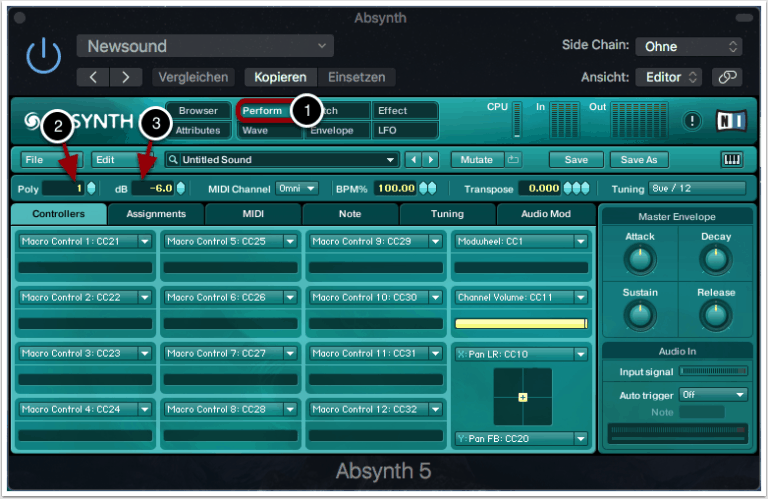Click the Channel Volume CC11 slider bar
Viewport: 768px width, 499px height.
point(520,323)
